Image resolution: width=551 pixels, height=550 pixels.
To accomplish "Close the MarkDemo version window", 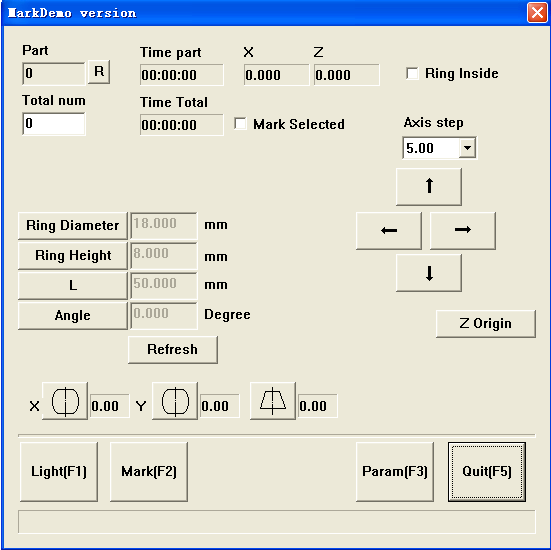I will point(537,13).
